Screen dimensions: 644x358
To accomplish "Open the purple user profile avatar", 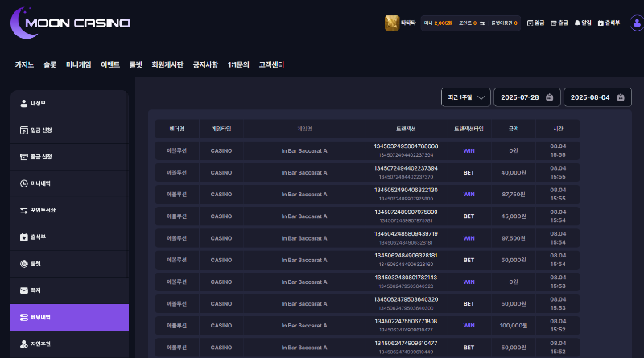I will coord(637,23).
